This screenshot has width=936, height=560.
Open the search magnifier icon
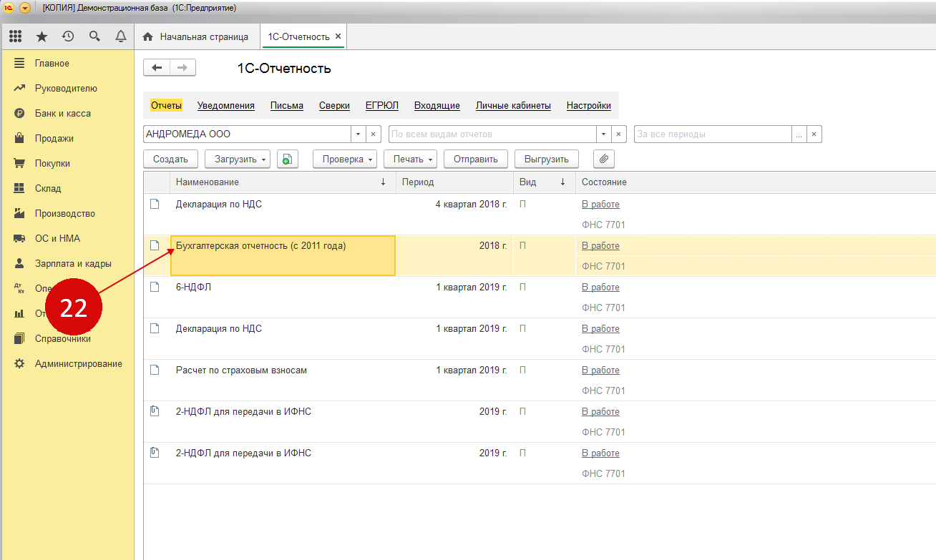[x=94, y=36]
